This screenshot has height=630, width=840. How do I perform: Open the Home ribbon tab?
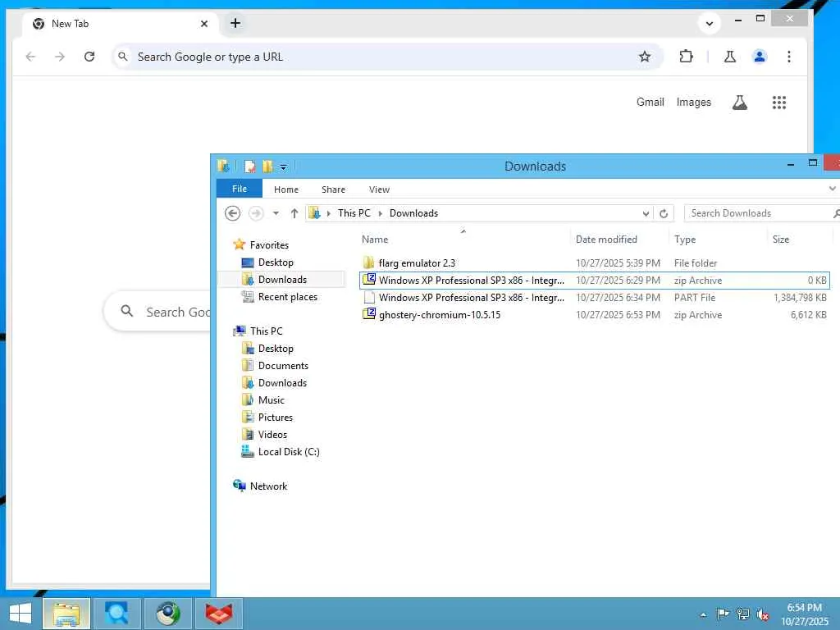coord(286,189)
